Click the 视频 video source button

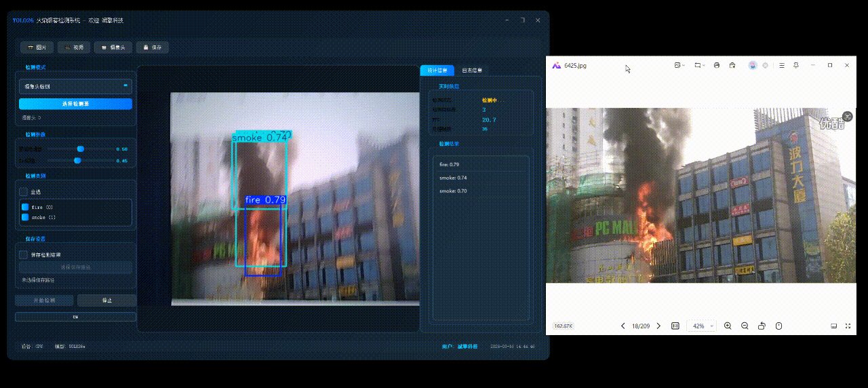(x=74, y=47)
